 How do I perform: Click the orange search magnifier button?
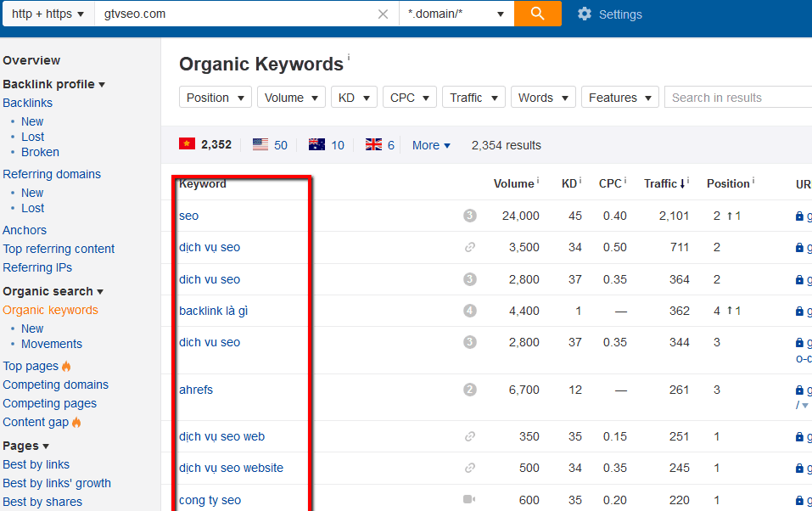click(537, 14)
